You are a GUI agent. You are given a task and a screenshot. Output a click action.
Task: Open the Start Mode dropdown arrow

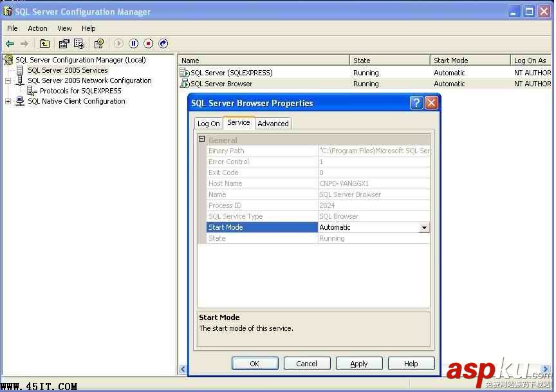tap(424, 228)
